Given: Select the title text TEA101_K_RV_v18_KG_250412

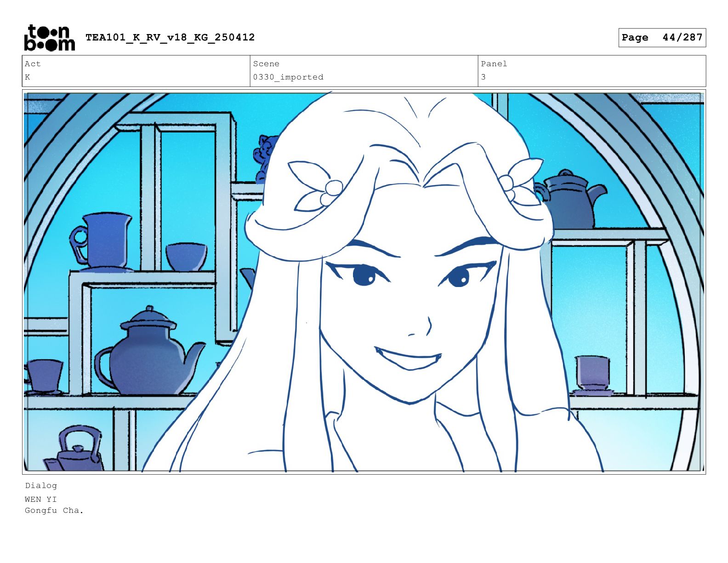Looking at the screenshot, I should (x=170, y=37).
